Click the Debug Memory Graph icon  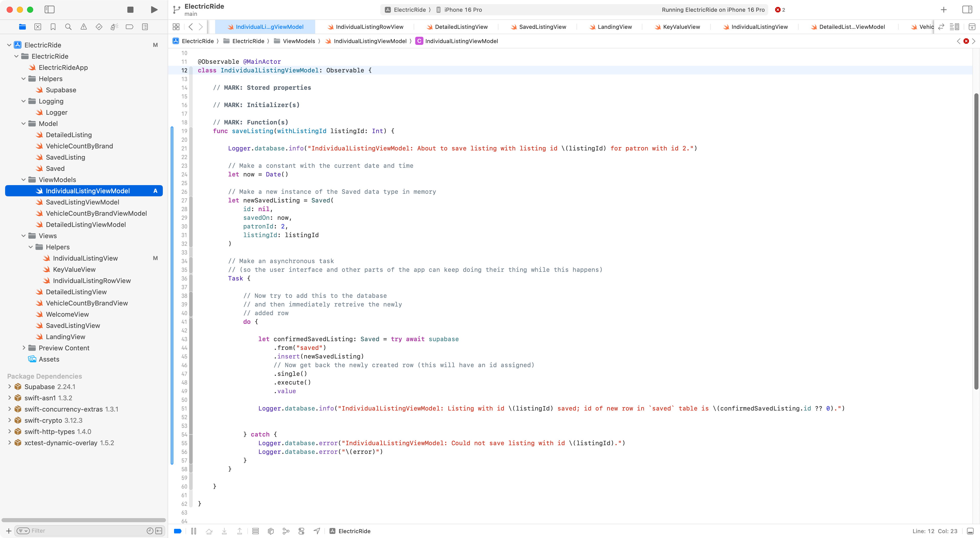pos(286,531)
